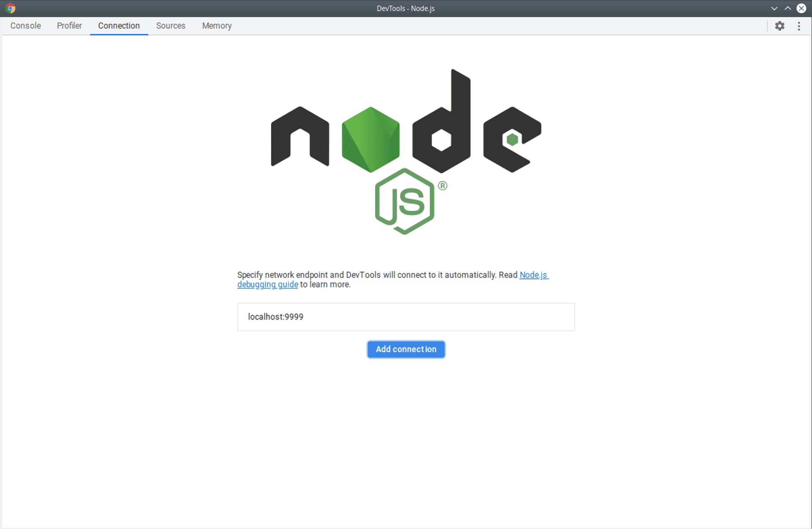Screen dimensions: 812x529
Task: Open the Memory tab
Action: click(x=217, y=26)
